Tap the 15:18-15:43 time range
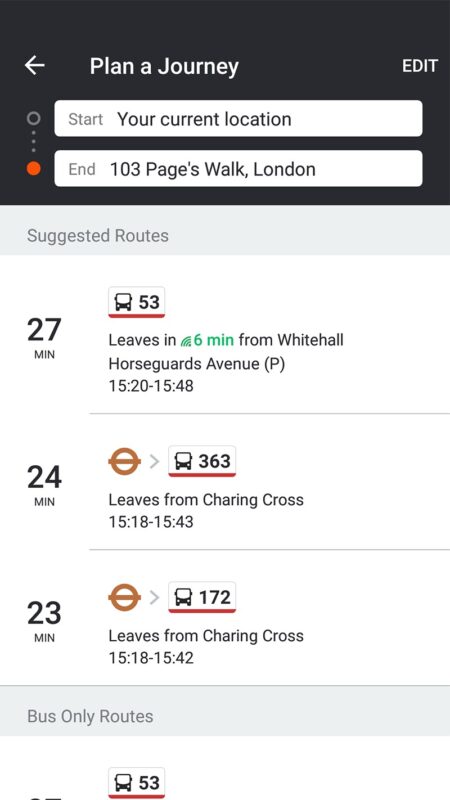 tap(151, 521)
